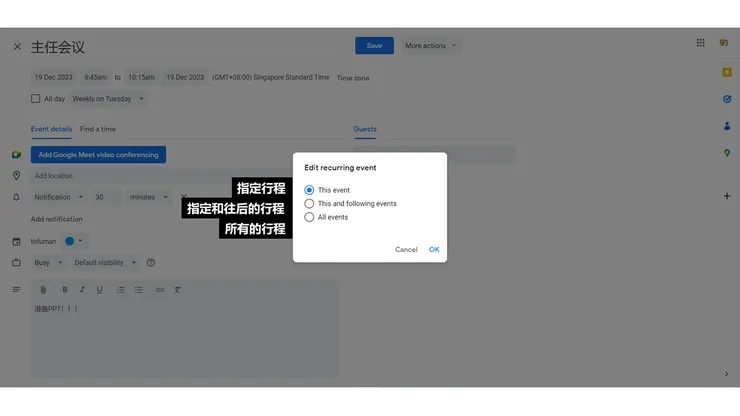Open Google Maps side panel icon
Image resolution: width=740 pixels, height=416 pixels.
pos(727,153)
